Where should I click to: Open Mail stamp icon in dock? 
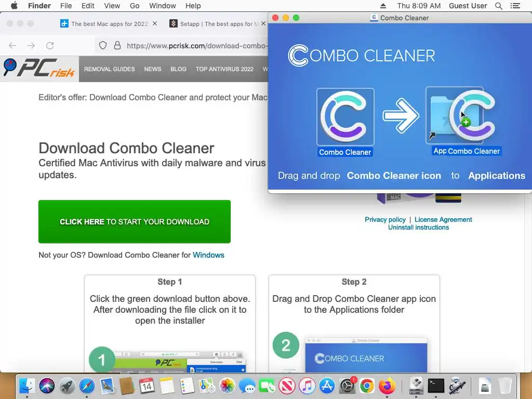[108, 386]
